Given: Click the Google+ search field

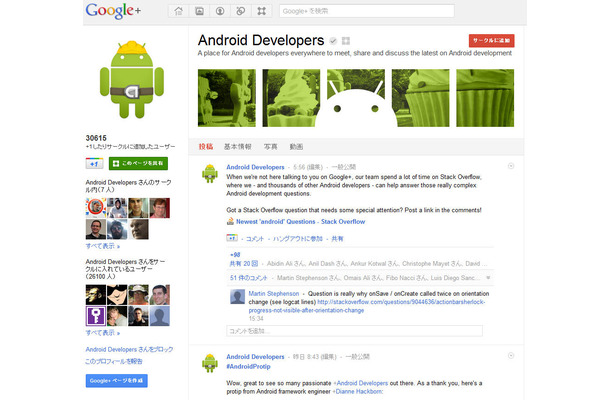Looking at the screenshot, I should pos(366,11).
